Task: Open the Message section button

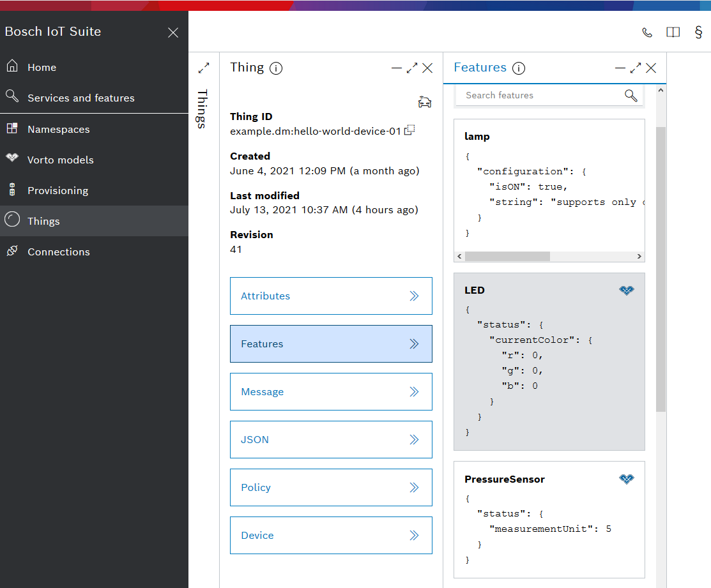Action: 331,392
